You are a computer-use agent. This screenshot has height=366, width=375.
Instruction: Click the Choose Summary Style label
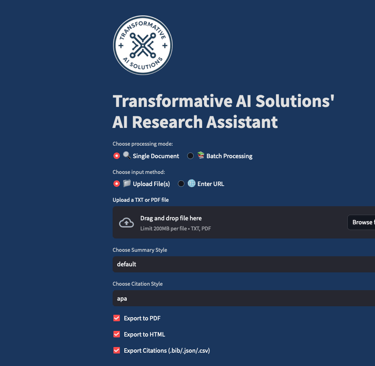tap(140, 250)
